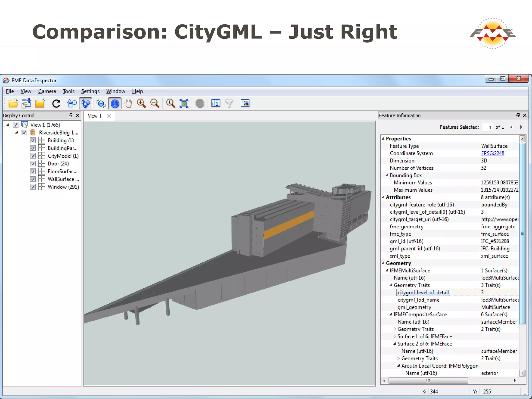The width and height of the screenshot is (532, 399).
Task: Switch to 2D view mode icon
Action: [x=72, y=103]
